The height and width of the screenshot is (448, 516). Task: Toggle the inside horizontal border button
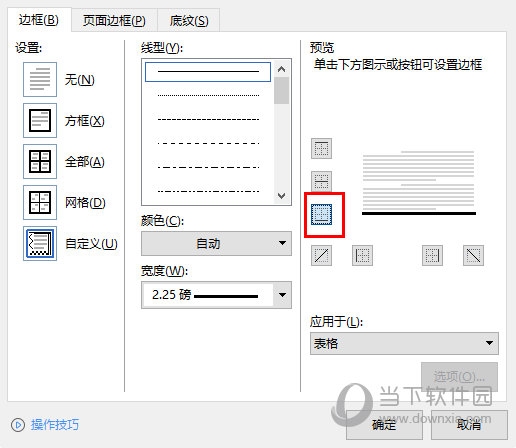point(321,181)
